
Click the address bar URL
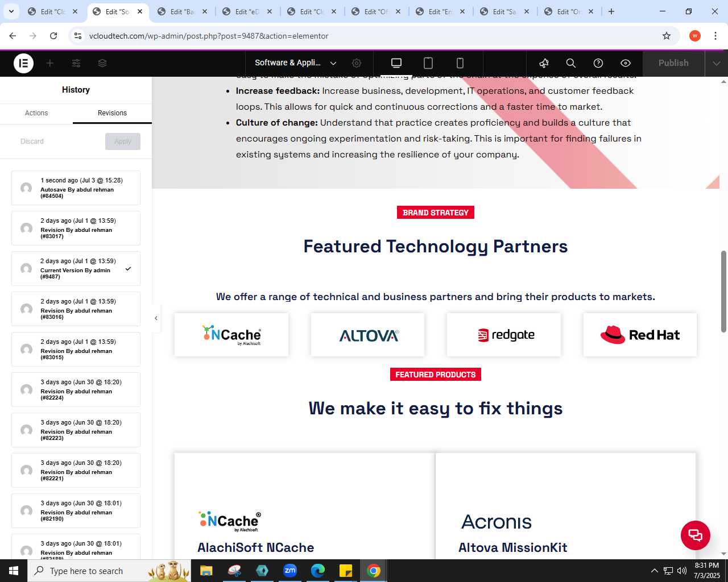coord(209,36)
